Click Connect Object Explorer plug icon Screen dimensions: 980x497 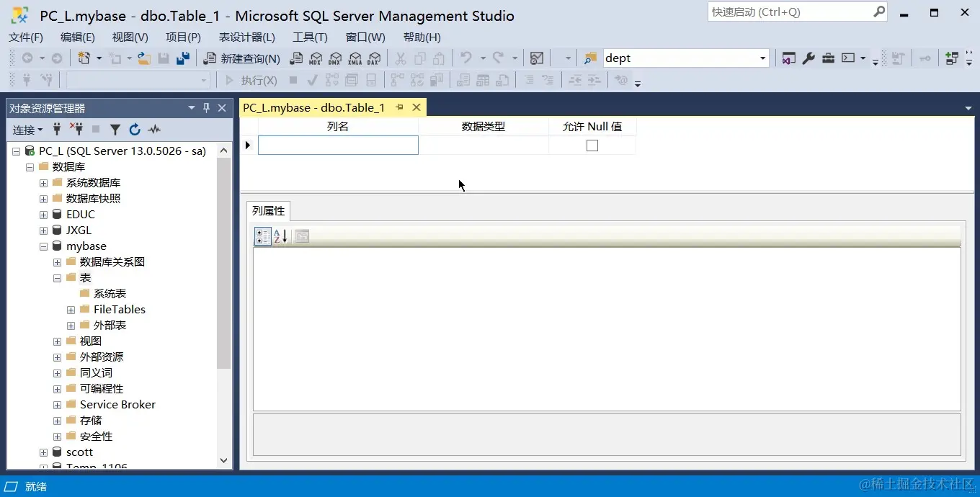pos(57,130)
